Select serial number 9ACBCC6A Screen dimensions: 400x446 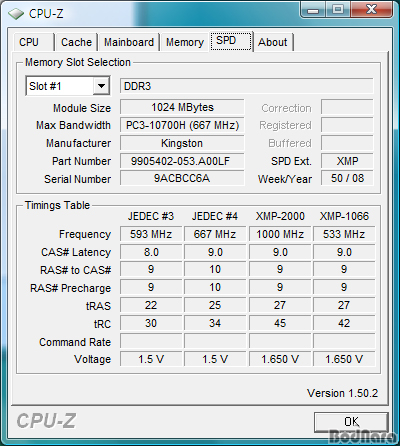[182, 178]
